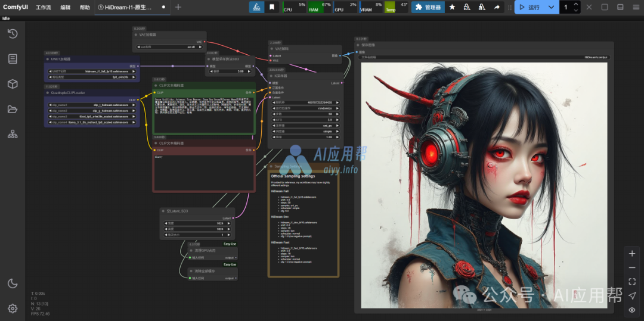Open the 工作流 menu
644x321 pixels.
pyautogui.click(x=44, y=7)
